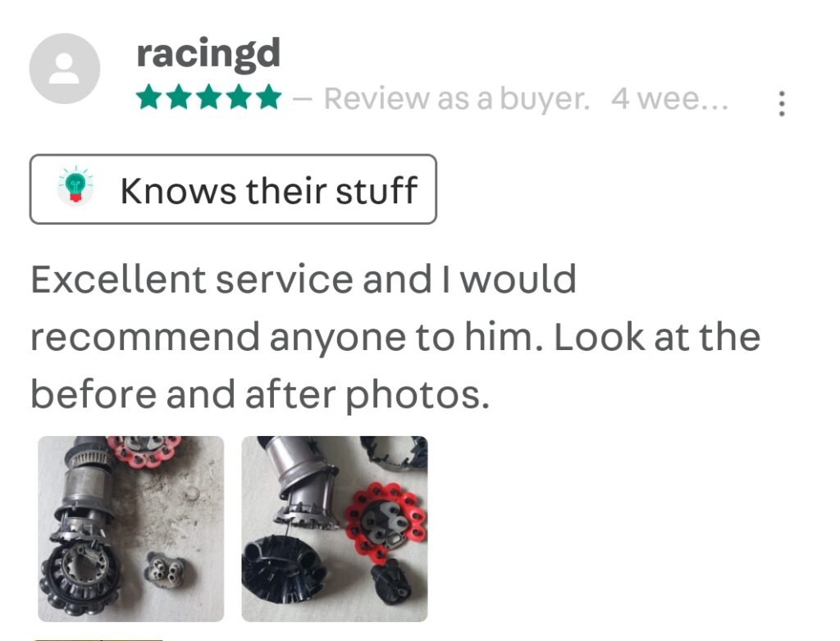The width and height of the screenshot is (840, 641).
Task: Click the 'Knows their stuff' label text
Action: click(x=269, y=191)
